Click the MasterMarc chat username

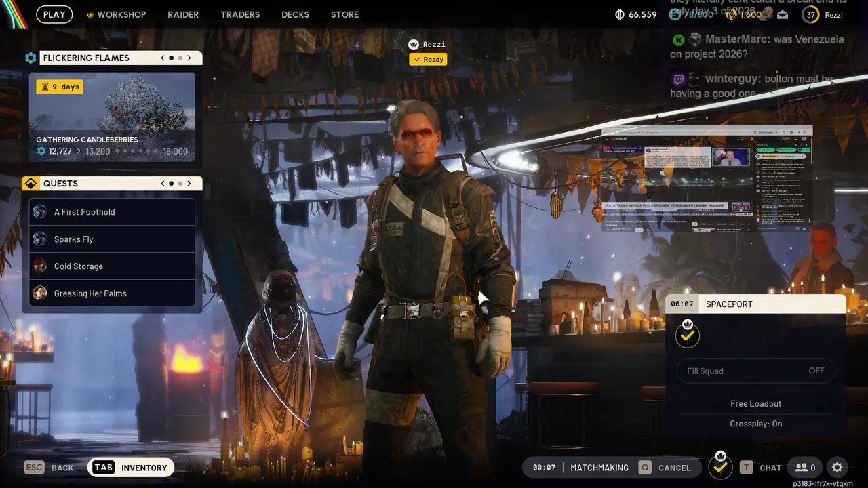[x=737, y=39]
